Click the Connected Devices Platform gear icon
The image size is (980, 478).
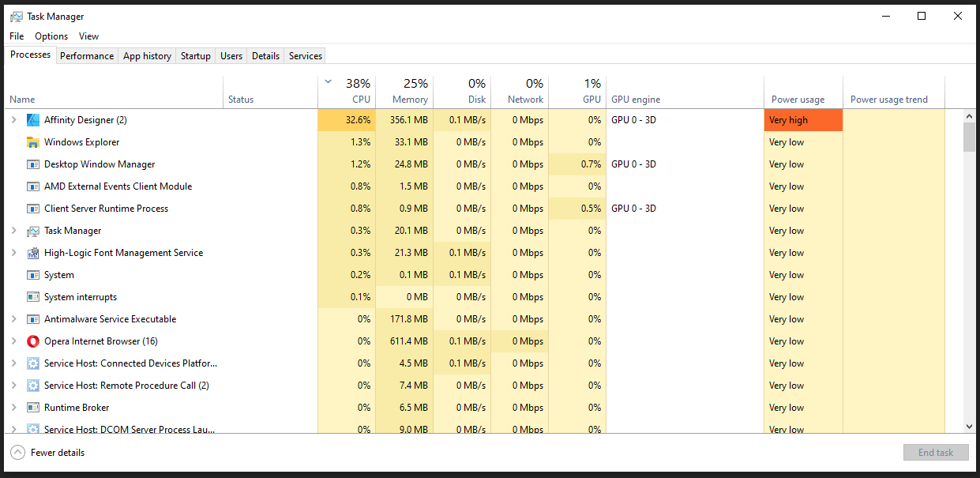(x=32, y=363)
